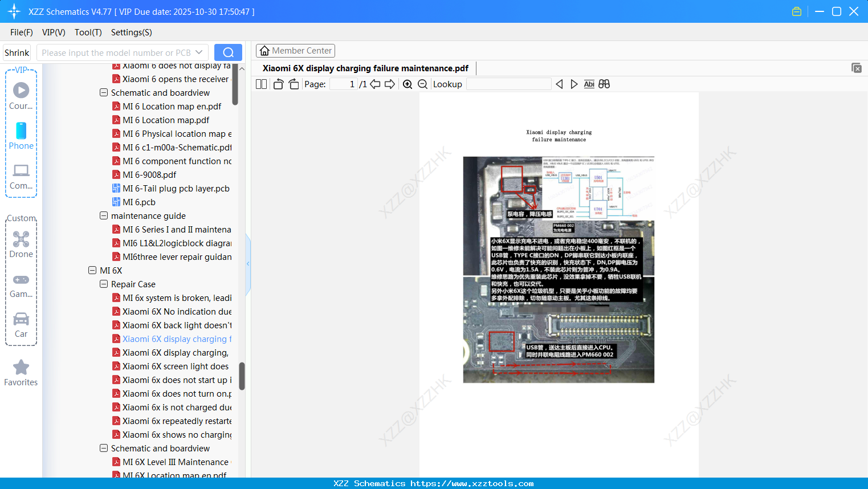This screenshot has width=868, height=489.
Task: Select the Car category icon
Action: (x=21, y=325)
